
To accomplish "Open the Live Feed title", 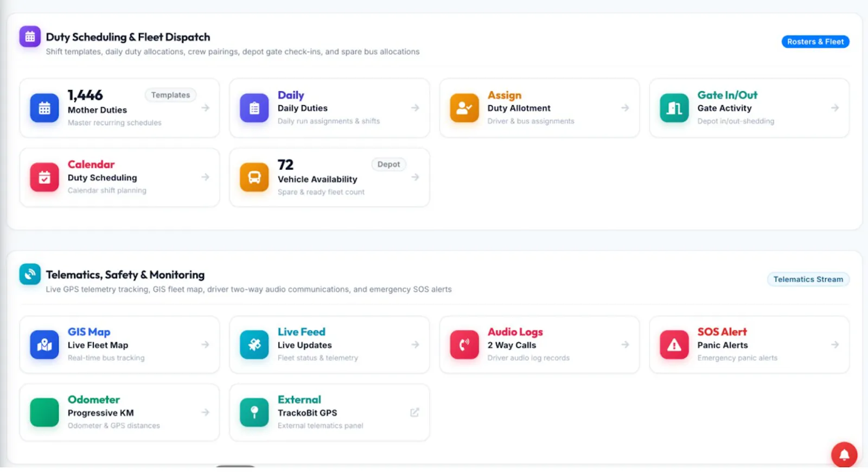I will point(302,331).
